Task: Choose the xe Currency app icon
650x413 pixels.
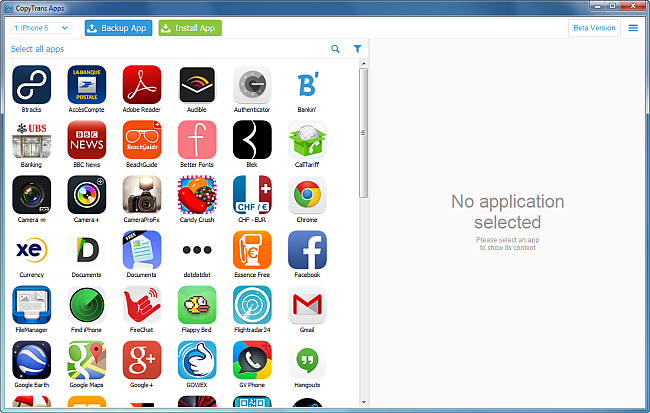Action: (x=32, y=250)
